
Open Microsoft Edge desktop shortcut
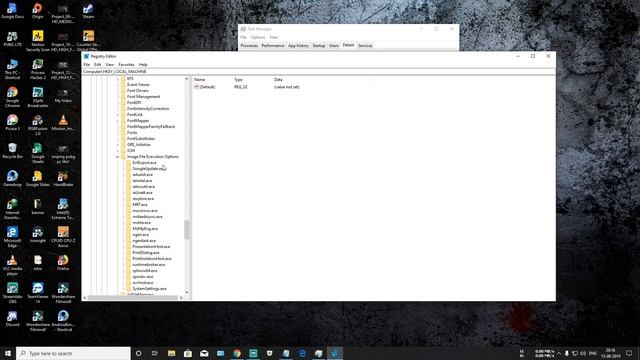pyautogui.click(x=12, y=237)
